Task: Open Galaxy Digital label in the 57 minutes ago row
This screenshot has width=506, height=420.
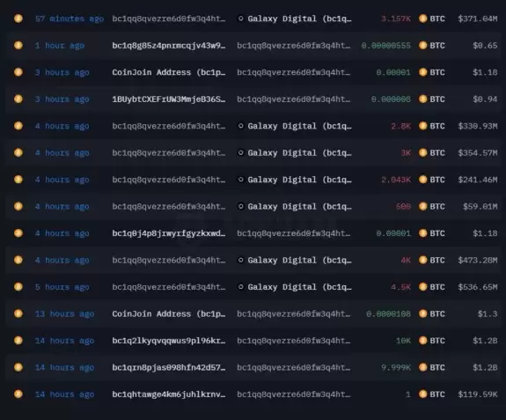Action: [299, 18]
